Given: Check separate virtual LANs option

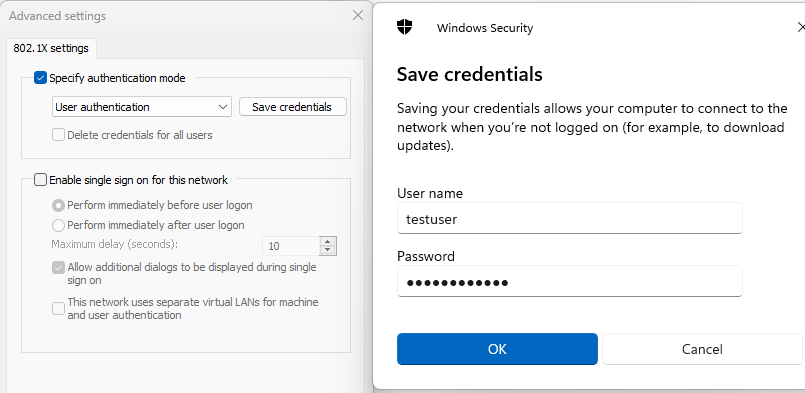Looking at the screenshot, I should pos(59,308).
